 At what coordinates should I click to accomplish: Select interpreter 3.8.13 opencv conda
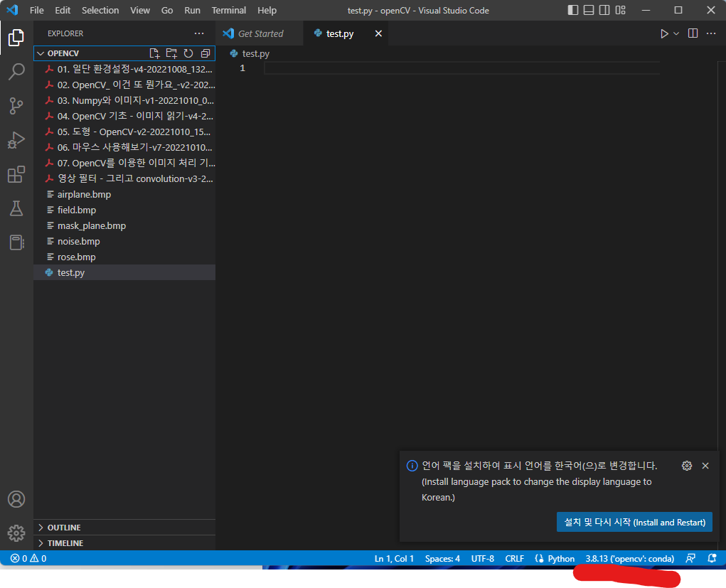tap(630, 558)
